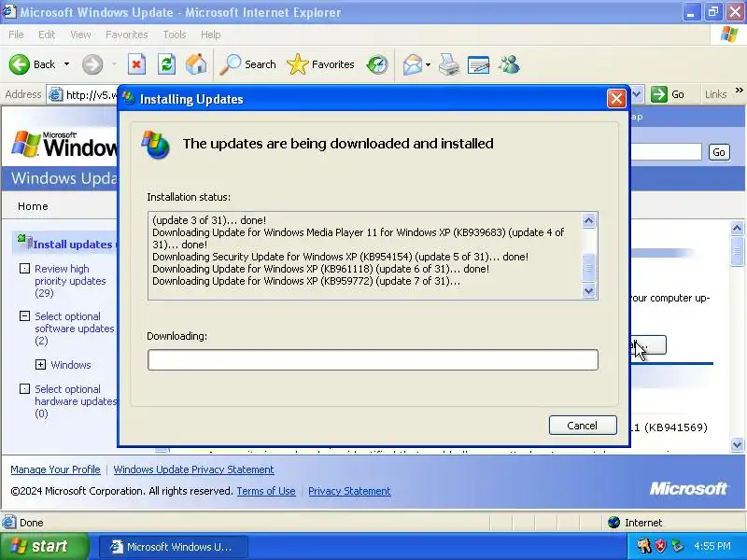Click the search input box on the page
The image size is (747, 560).
coord(666,152)
